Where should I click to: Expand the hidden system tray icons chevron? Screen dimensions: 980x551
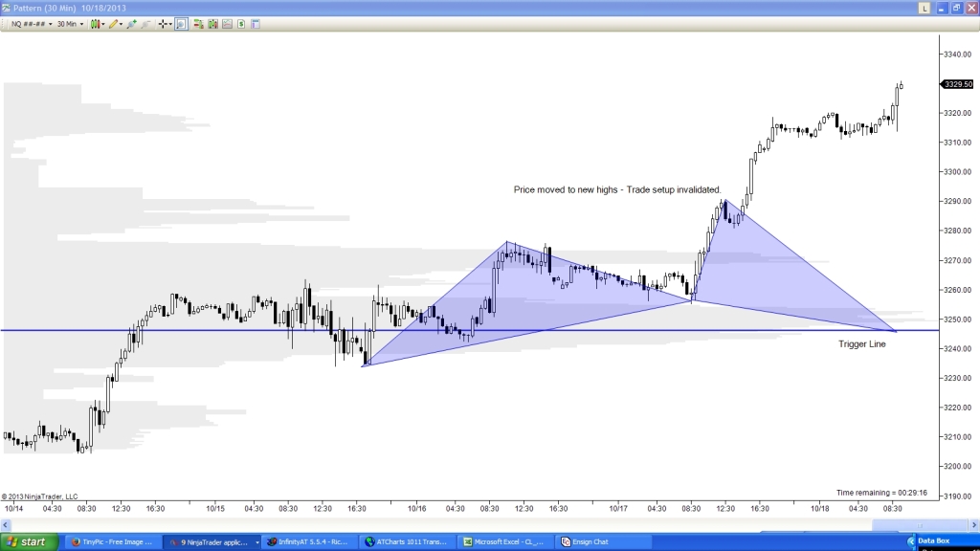[911, 541]
